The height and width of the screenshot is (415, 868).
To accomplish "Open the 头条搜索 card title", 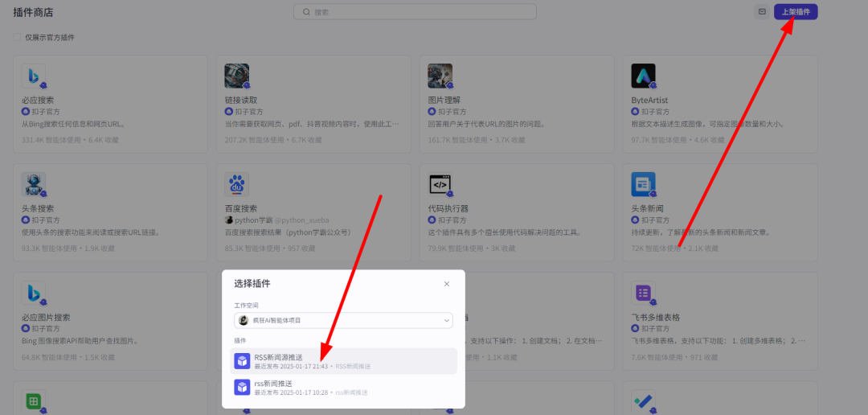I will [x=38, y=209].
